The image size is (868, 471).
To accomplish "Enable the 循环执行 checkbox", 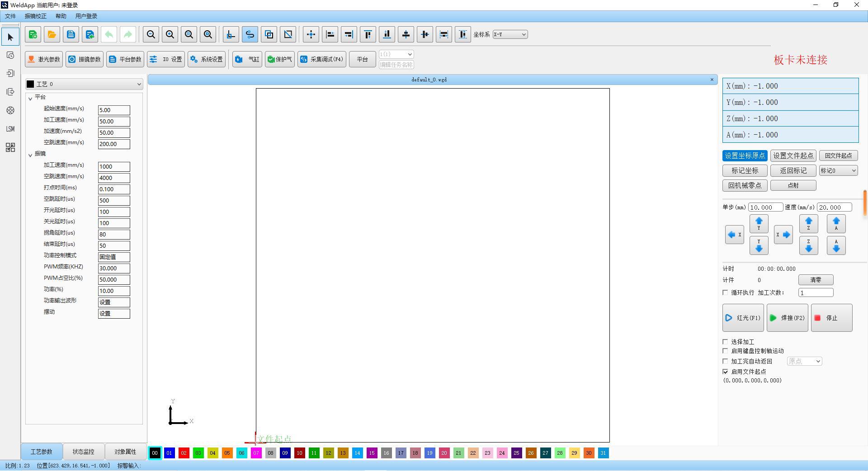I will click(726, 292).
